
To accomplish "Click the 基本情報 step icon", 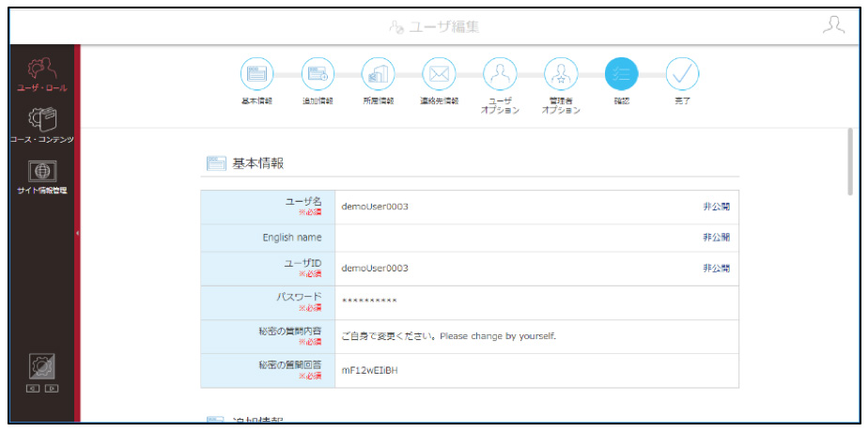I will pyautogui.click(x=256, y=73).
